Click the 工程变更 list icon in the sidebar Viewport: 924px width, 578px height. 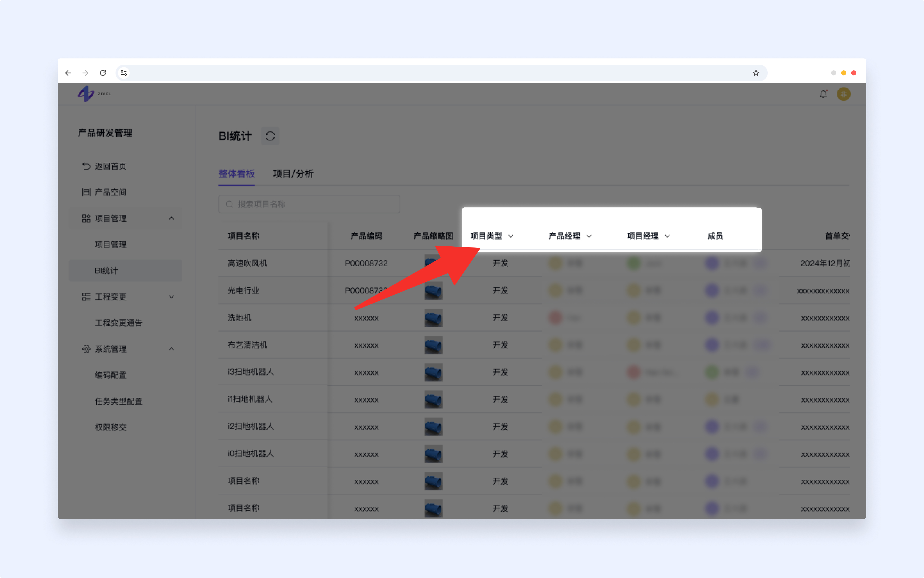86,297
